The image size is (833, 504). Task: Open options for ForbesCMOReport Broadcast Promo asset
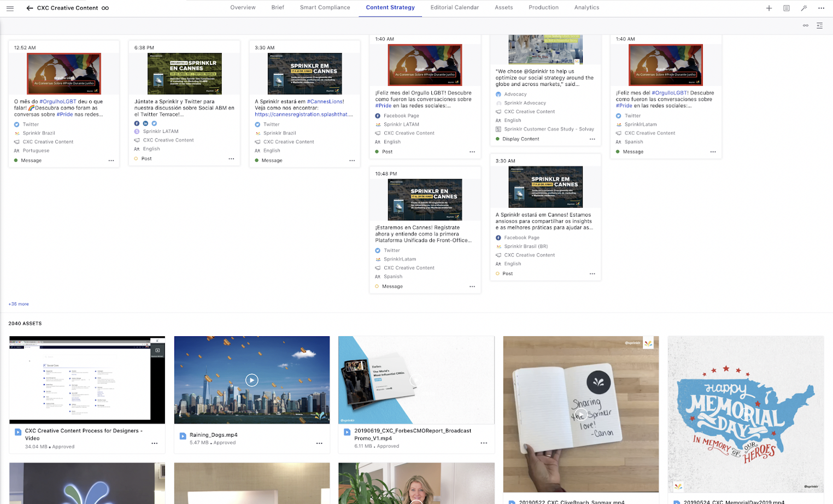484,443
